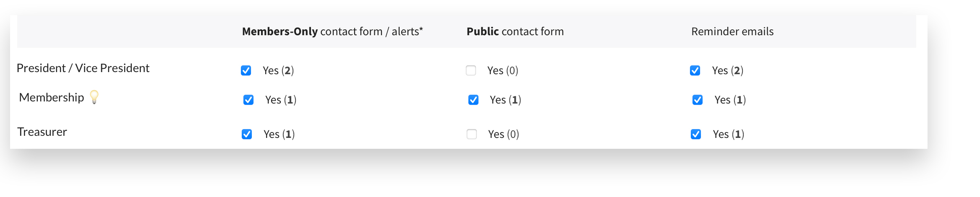Click the Reminder emails column header

point(732,31)
